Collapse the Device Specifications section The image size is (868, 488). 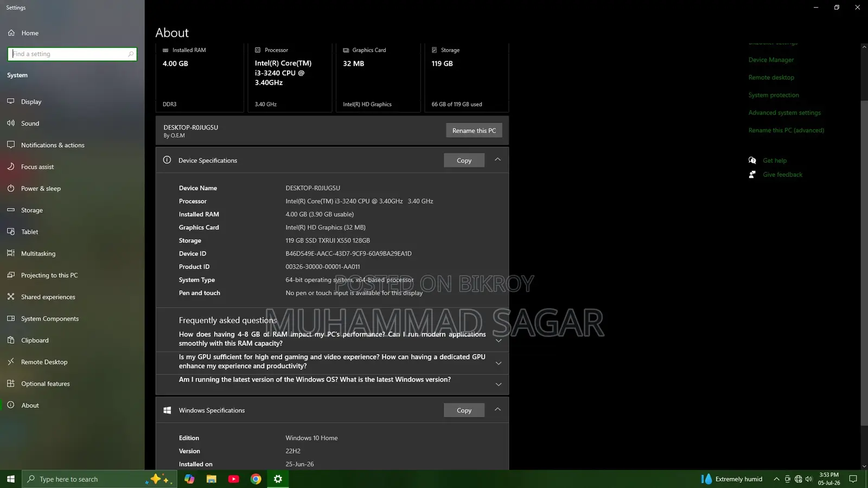click(497, 160)
